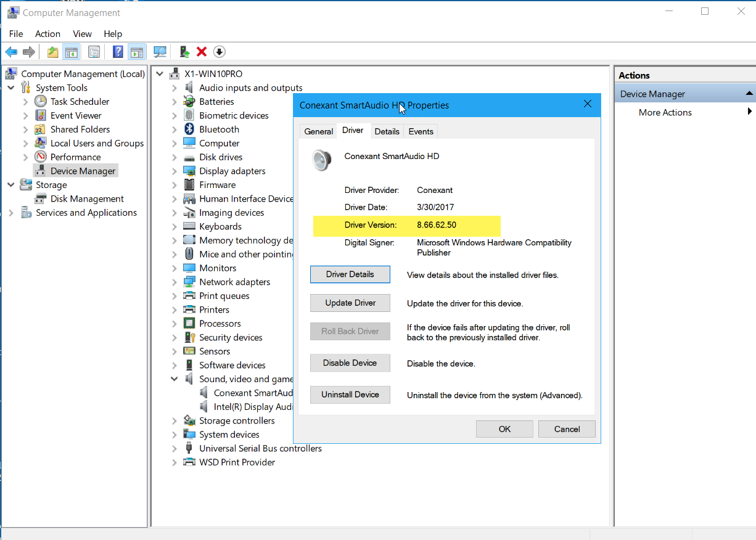Click the Update Driver button
The height and width of the screenshot is (540, 756).
[x=350, y=303]
